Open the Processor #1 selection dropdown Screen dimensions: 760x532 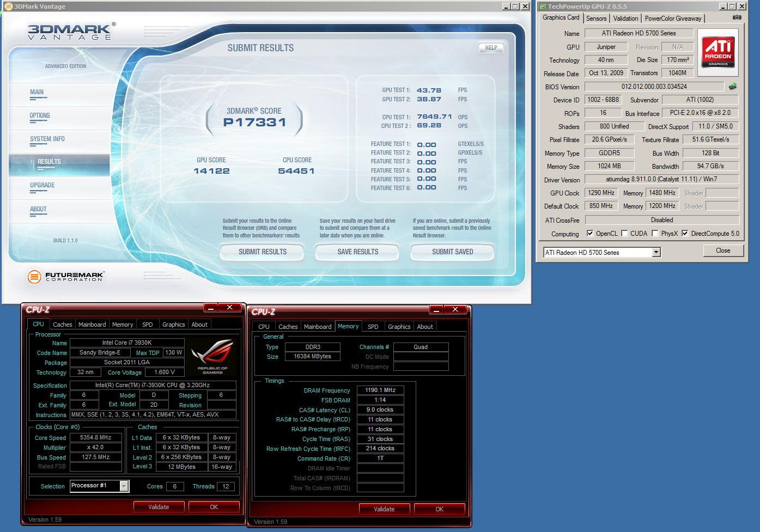click(x=124, y=486)
